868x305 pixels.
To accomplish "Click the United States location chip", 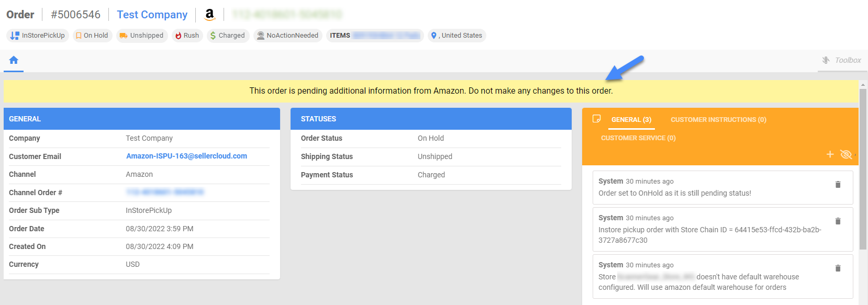I will [x=457, y=36].
